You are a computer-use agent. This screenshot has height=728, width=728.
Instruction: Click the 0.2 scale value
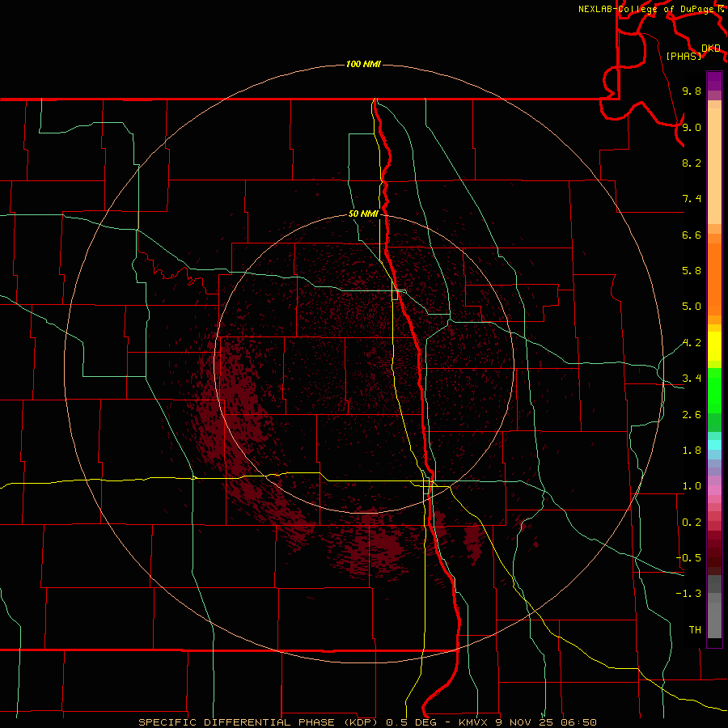coord(692,523)
